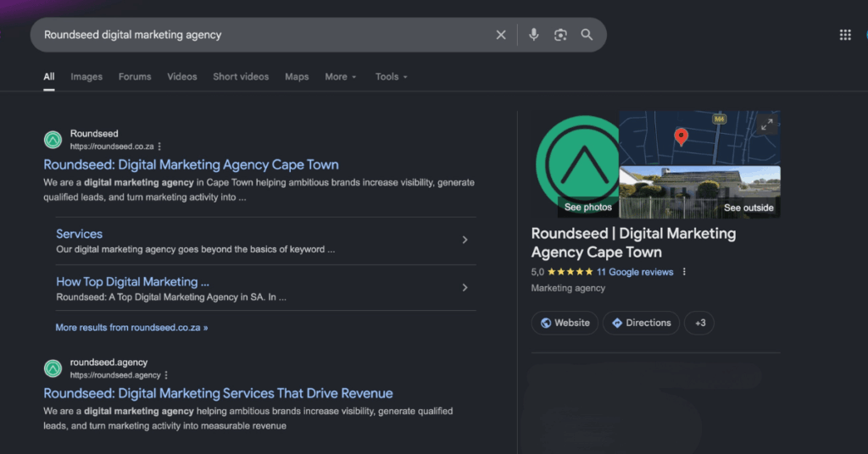The image size is (868, 454).
Task: Click the magnifying glass search icon
Action: tap(587, 35)
